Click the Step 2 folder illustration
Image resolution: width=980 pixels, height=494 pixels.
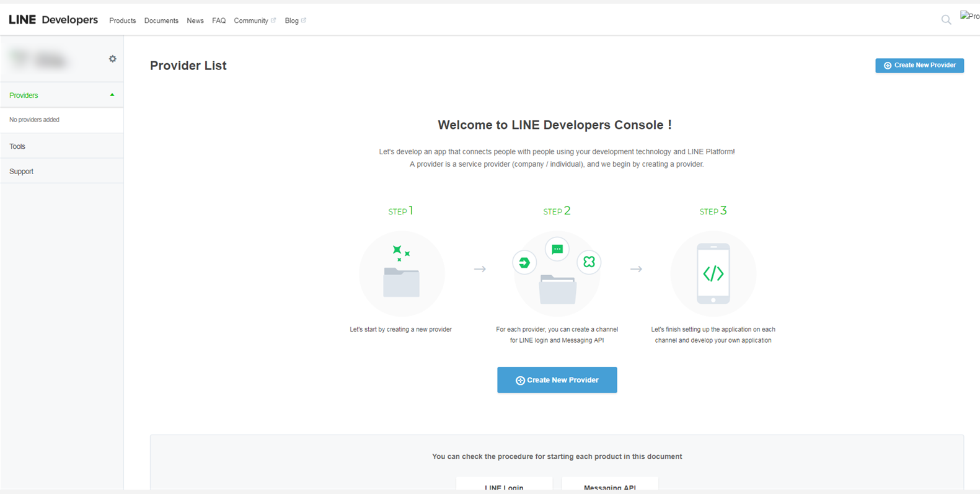[557, 289]
